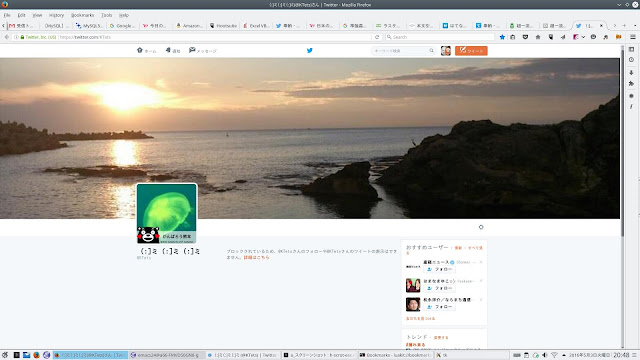
Task: Go back with the Back arrow
Action: point(7,37)
